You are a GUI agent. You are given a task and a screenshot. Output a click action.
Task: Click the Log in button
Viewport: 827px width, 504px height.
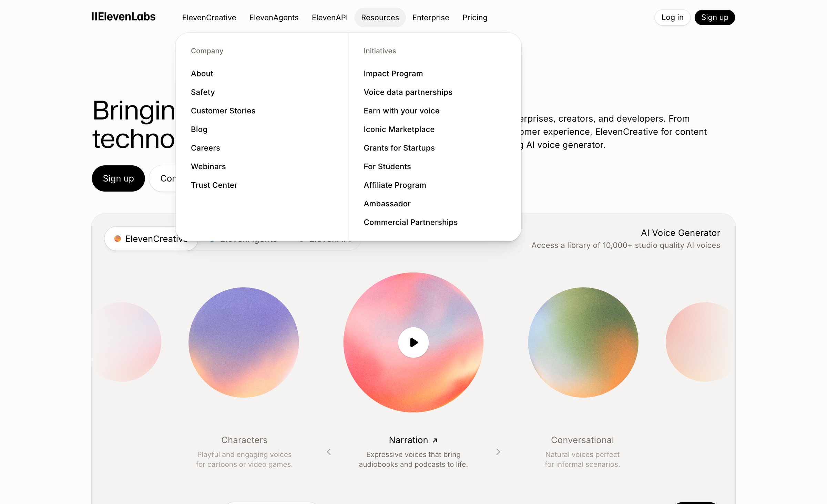click(672, 17)
